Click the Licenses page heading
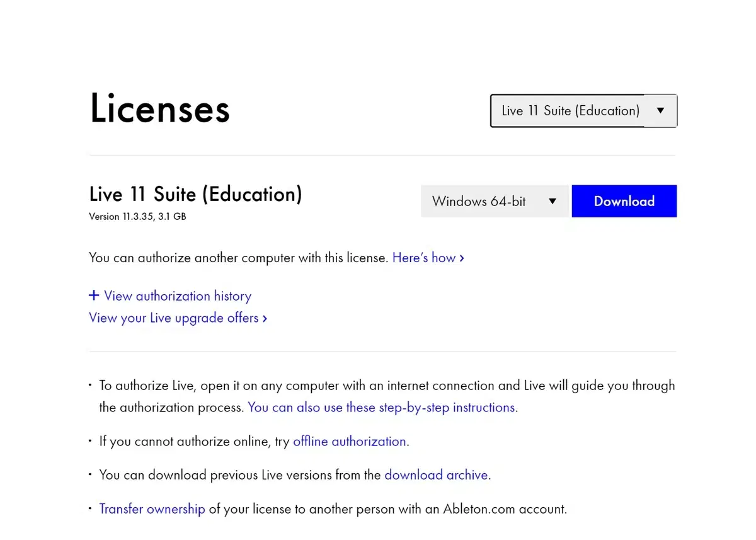This screenshot has width=756, height=540. tap(160, 108)
